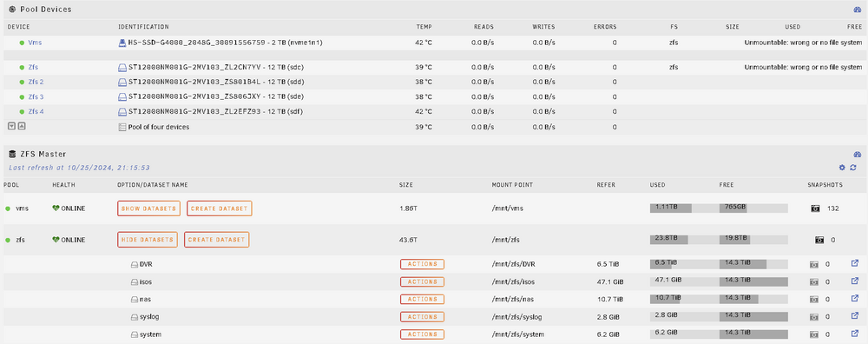Click snapshot camera icon for system dataset
Image resolution: width=868 pixels, height=344 pixels.
[x=813, y=335]
